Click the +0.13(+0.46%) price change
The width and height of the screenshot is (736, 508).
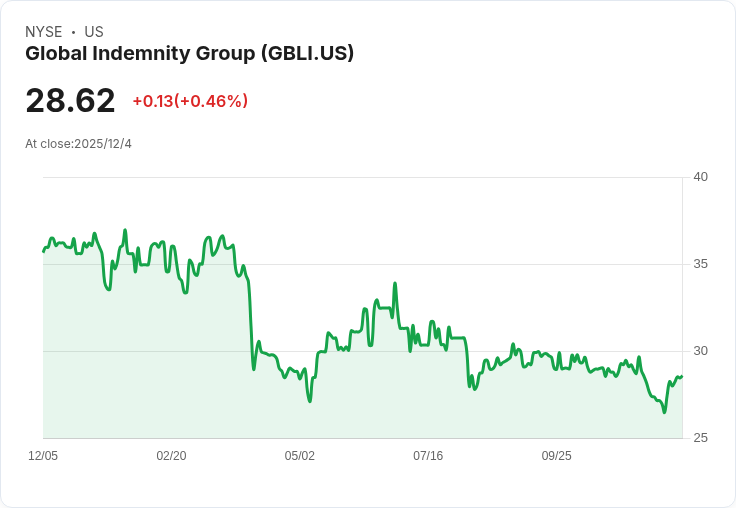190,101
